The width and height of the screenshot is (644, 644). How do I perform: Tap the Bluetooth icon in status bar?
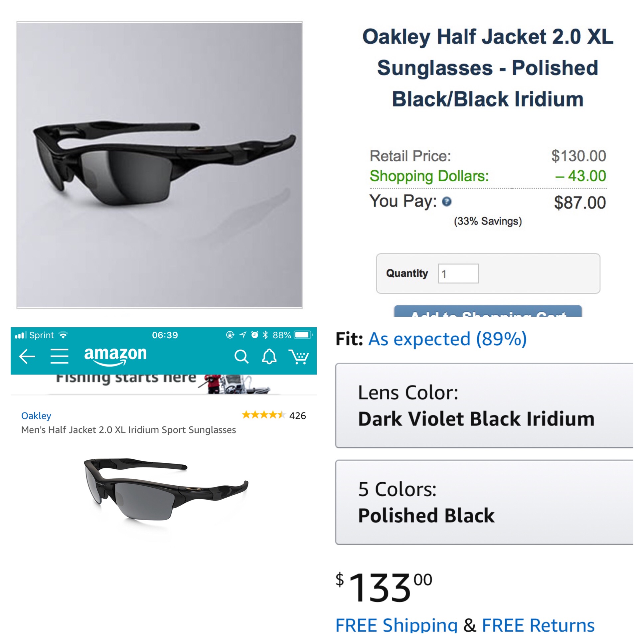(265, 335)
